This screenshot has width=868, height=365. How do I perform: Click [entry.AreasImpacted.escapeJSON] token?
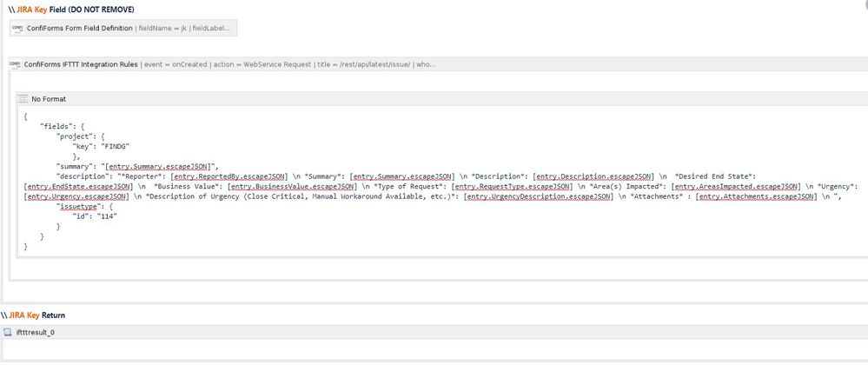[x=735, y=186]
